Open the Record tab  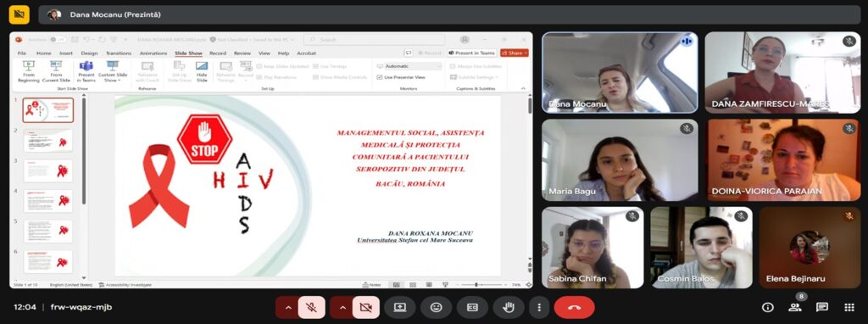[218, 53]
